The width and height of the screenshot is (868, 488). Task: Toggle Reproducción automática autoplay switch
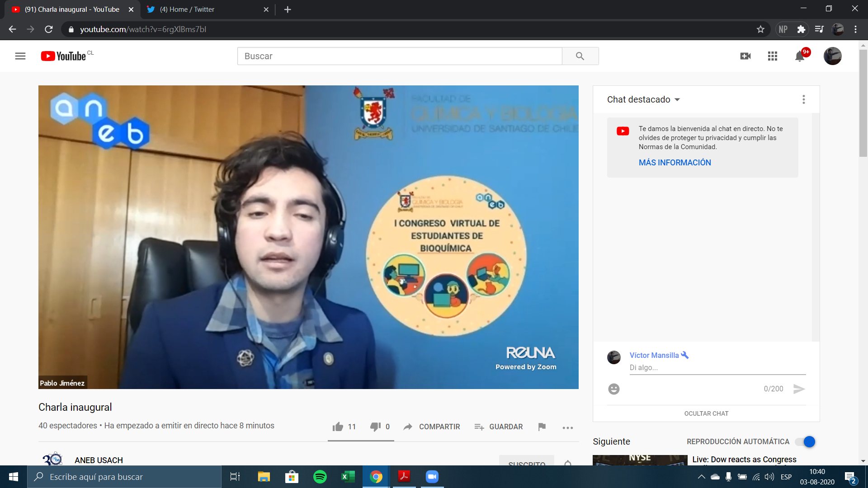(x=805, y=442)
